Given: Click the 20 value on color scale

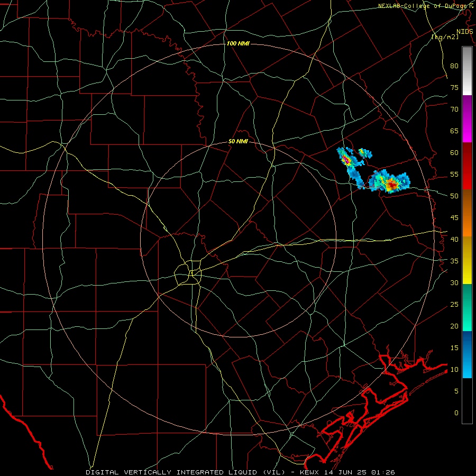Looking at the screenshot, I should point(454,326).
